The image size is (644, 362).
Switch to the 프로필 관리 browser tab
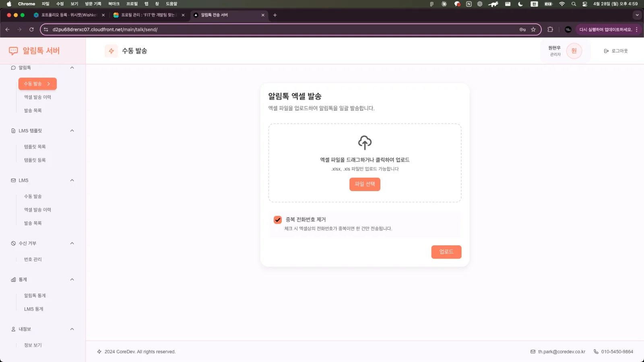[149, 15]
